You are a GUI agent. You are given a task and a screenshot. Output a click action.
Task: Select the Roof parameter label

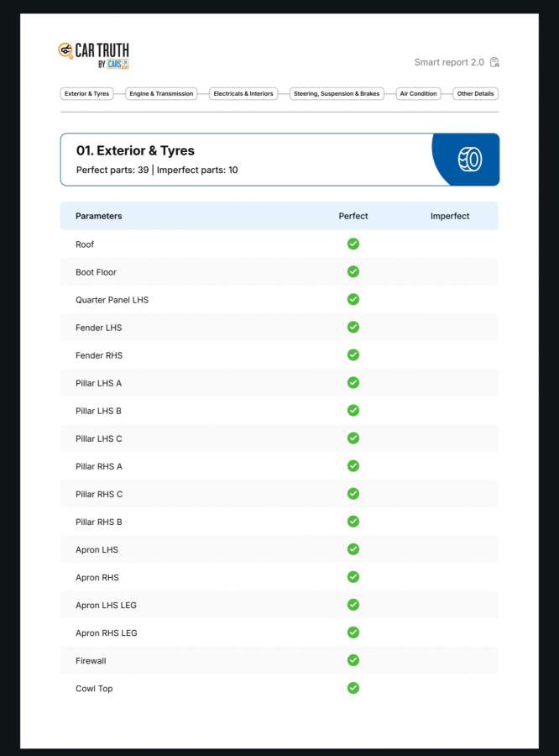85,244
